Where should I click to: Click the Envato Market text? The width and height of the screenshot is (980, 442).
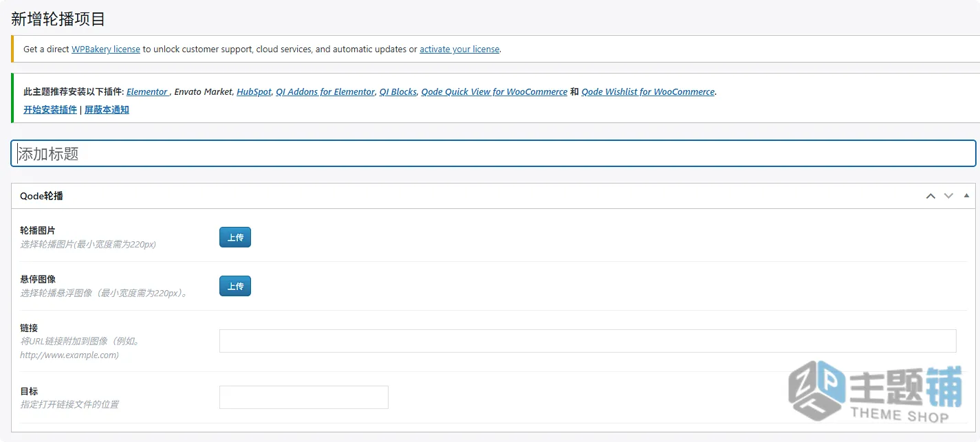(203, 92)
